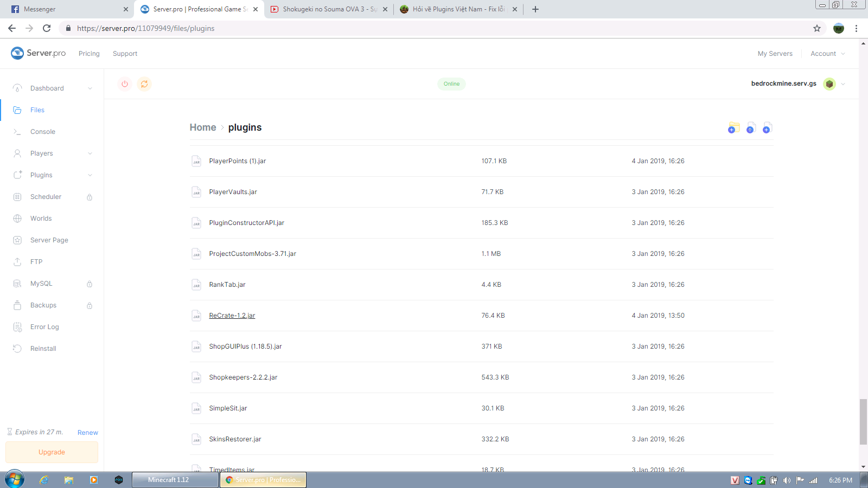Image resolution: width=868 pixels, height=488 pixels.
Task: Click the 543.3 KB size value
Action: 495,377
